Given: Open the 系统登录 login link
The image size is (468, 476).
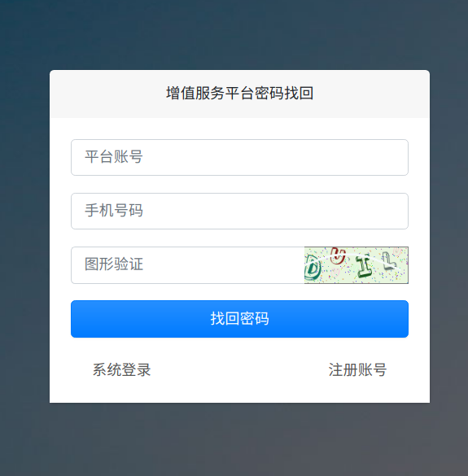Looking at the screenshot, I should [121, 369].
